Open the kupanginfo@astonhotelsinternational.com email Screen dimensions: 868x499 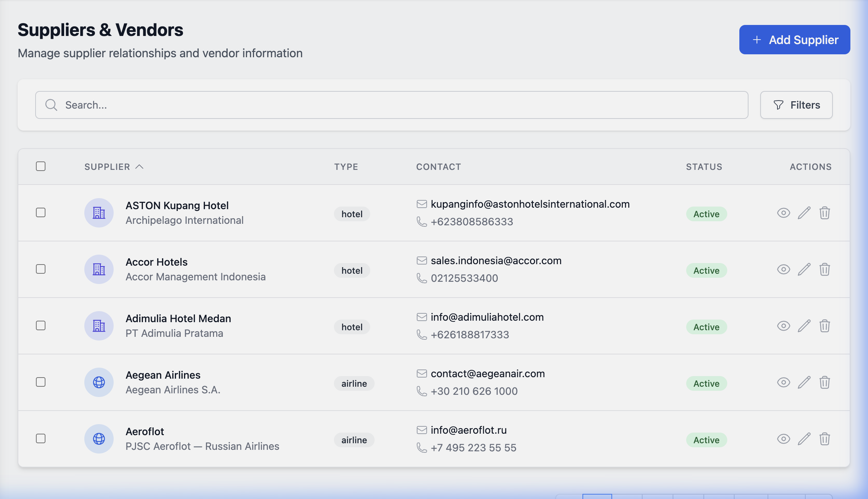[x=530, y=204]
